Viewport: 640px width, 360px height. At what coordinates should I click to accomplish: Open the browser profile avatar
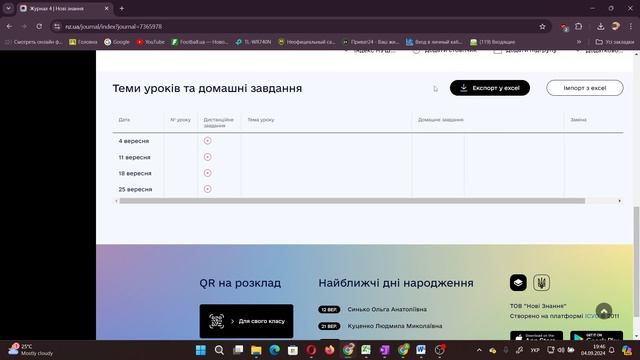point(616,27)
